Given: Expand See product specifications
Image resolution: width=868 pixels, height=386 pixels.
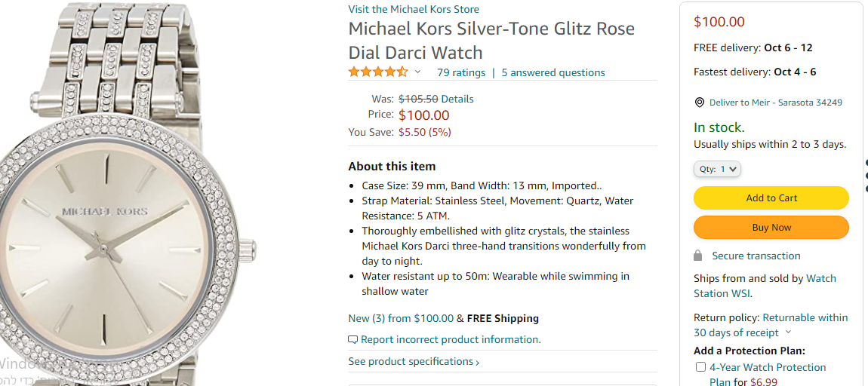Looking at the screenshot, I should (x=414, y=362).
